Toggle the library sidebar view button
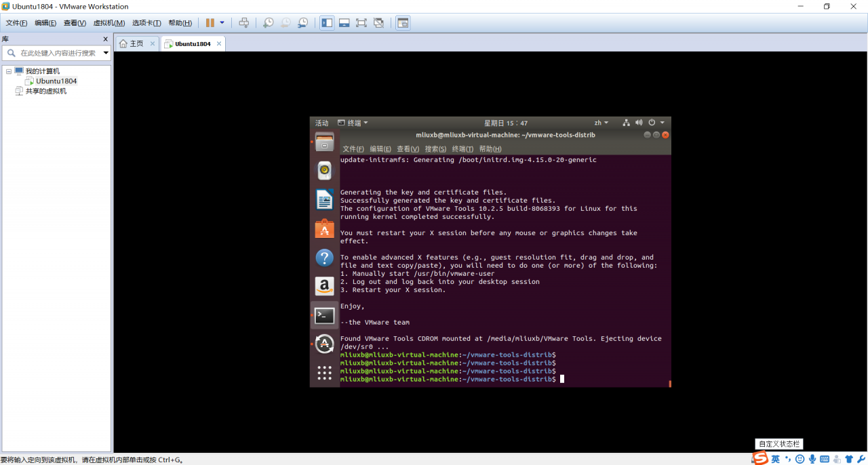868x465 pixels. (x=327, y=23)
